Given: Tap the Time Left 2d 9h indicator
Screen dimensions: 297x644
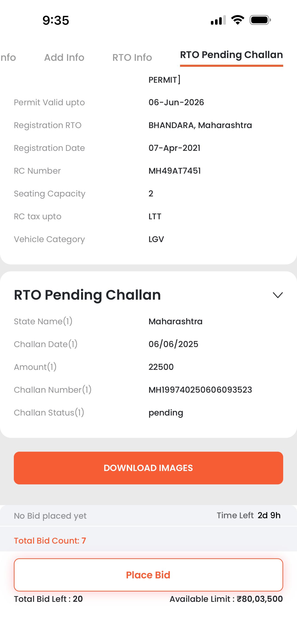Looking at the screenshot, I should (248, 515).
